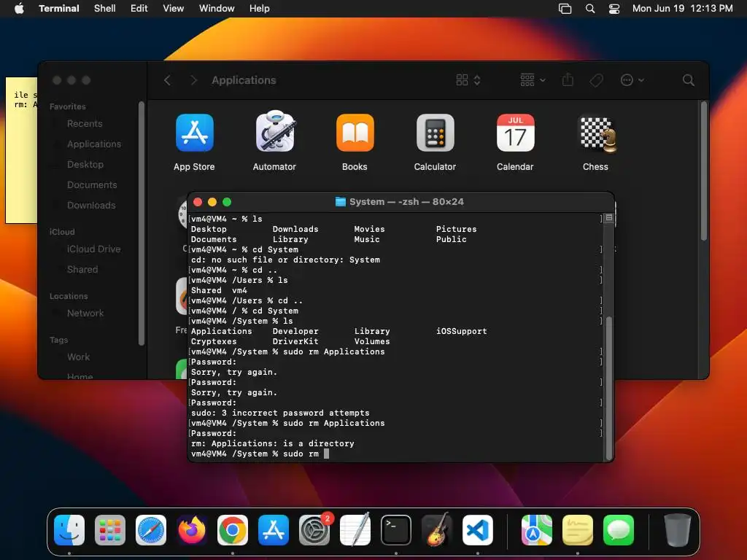
Task: Click Finder Tags toolbar icon
Action: click(597, 80)
